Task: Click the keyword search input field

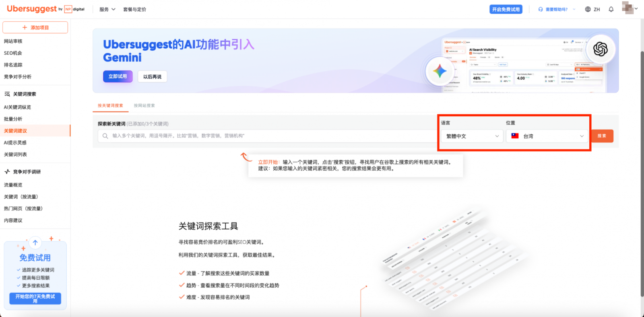Action: (267, 136)
